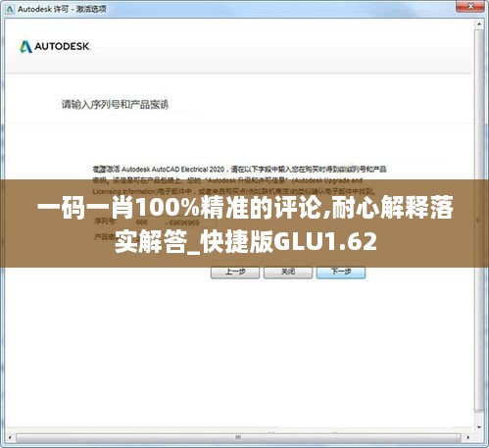Click the text Autodesk AutoCAD Electrical 2020
The height and width of the screenshot is (448, 489).
click(x=172, y=170)
